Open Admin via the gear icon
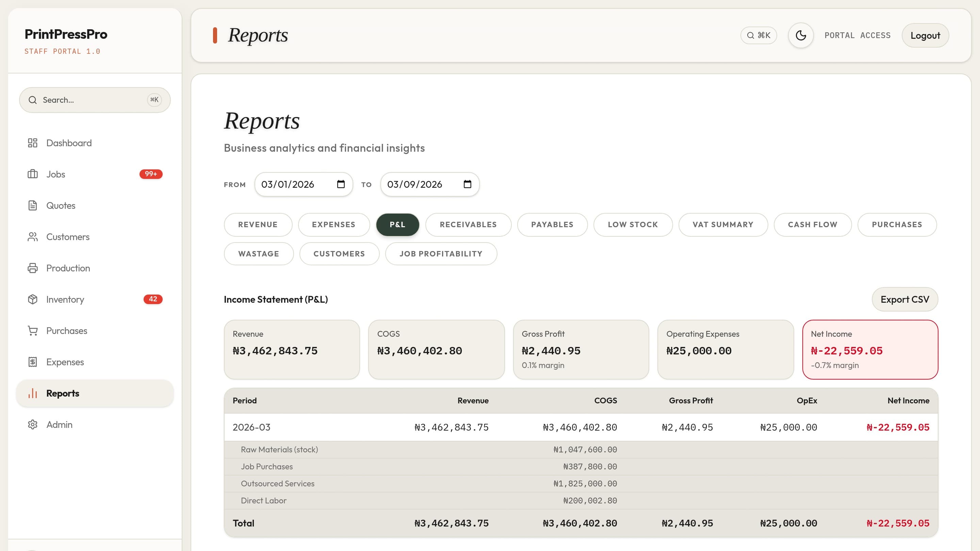Screen dimensions: 980x551 click(x=33, y=424)
